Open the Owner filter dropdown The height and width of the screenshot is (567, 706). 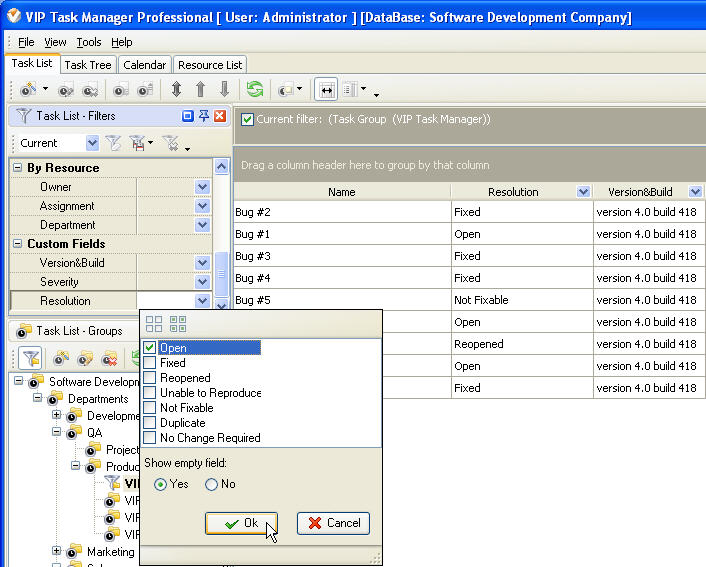coord(203,187)
